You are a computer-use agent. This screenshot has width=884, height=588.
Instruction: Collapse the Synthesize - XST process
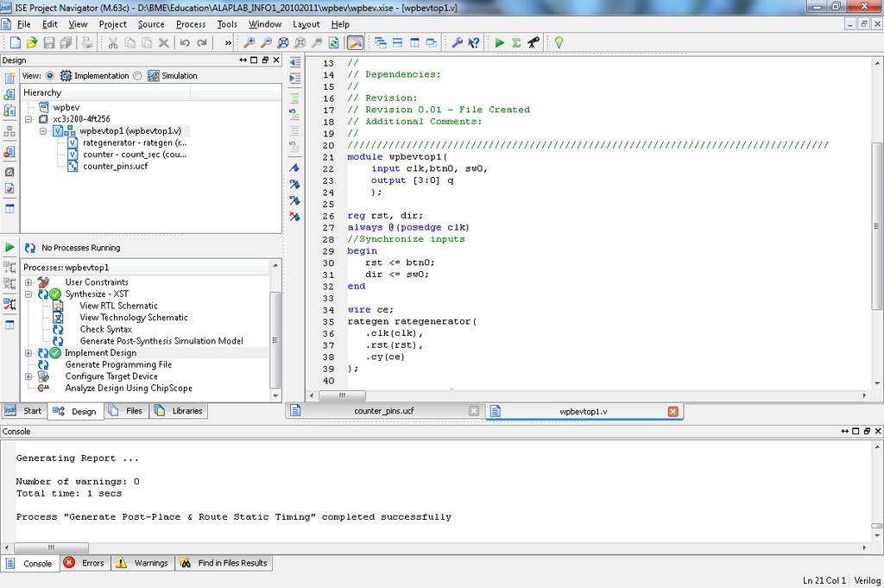tap(28, 294)
